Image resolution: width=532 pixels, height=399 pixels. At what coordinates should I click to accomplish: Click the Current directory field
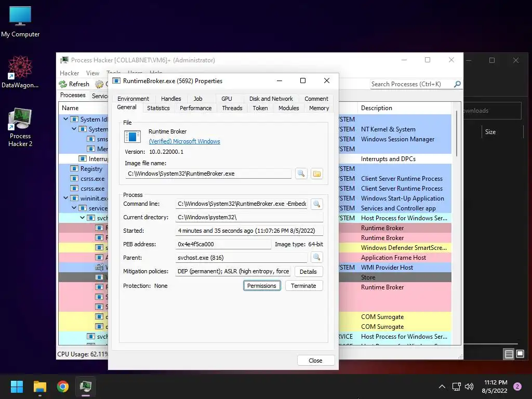click(x=249, y=217)
